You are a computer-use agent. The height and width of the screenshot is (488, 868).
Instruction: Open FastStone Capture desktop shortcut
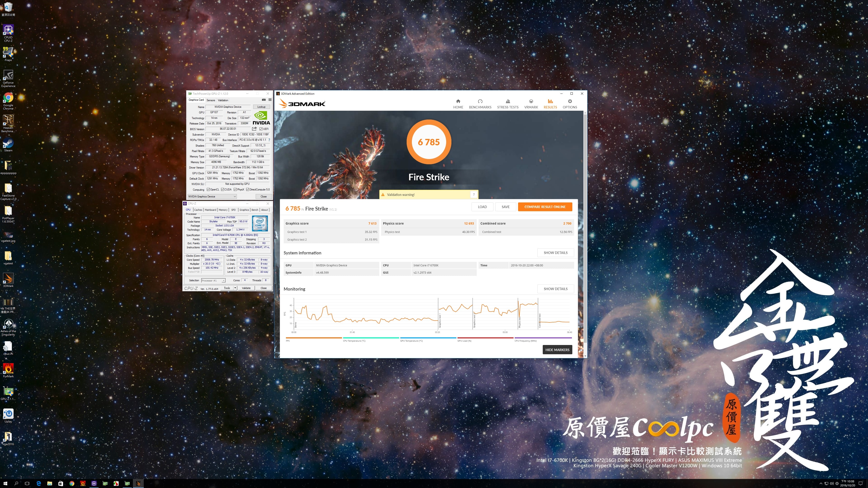(x=8, y=191)
